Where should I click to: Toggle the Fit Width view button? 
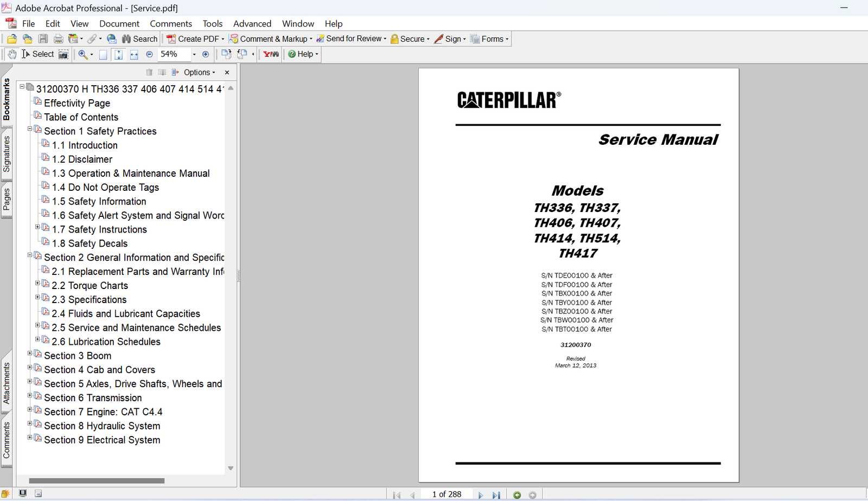(x=134, y=54)
